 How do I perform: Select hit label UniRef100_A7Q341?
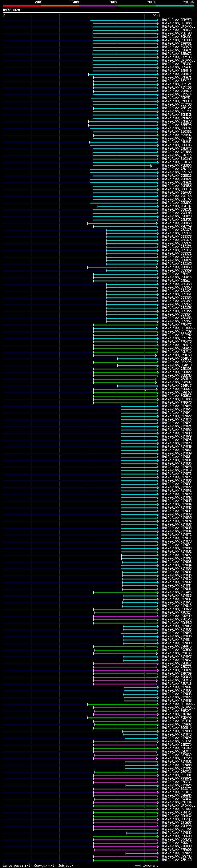(177, 714)
